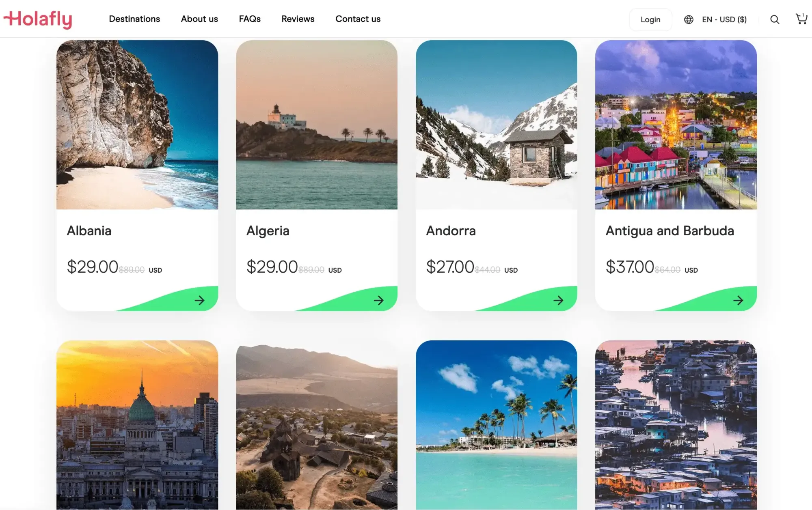812x510 pixels.
Task: Click Contact us navigation link
Action: (358, 19)
